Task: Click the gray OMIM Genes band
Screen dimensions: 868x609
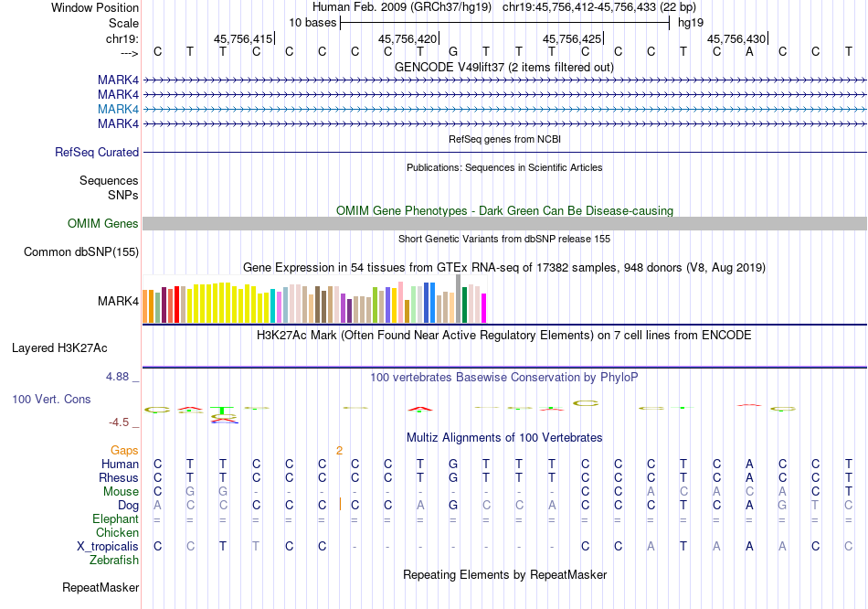Action: coord(504,223)
